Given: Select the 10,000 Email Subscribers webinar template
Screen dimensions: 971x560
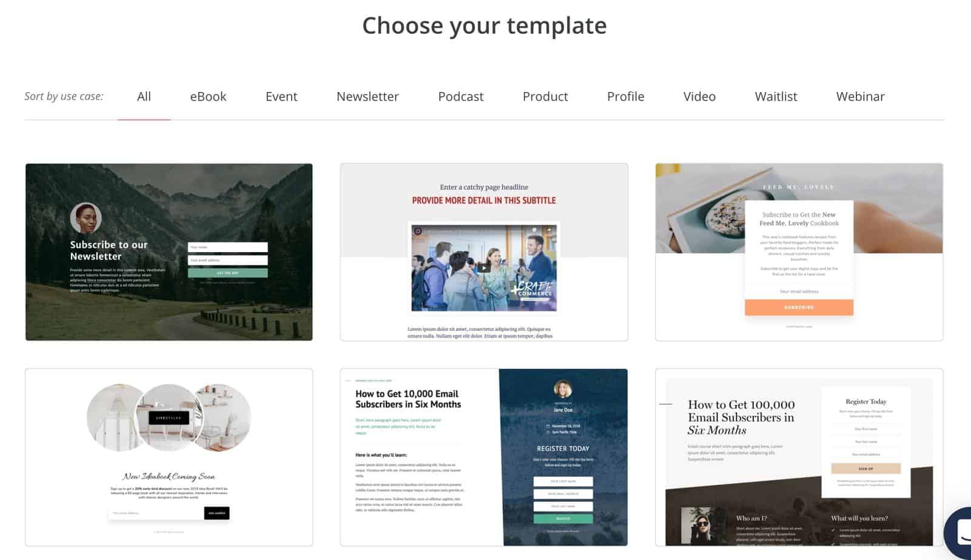Looking at the screenshot, I should pos(484,457).
